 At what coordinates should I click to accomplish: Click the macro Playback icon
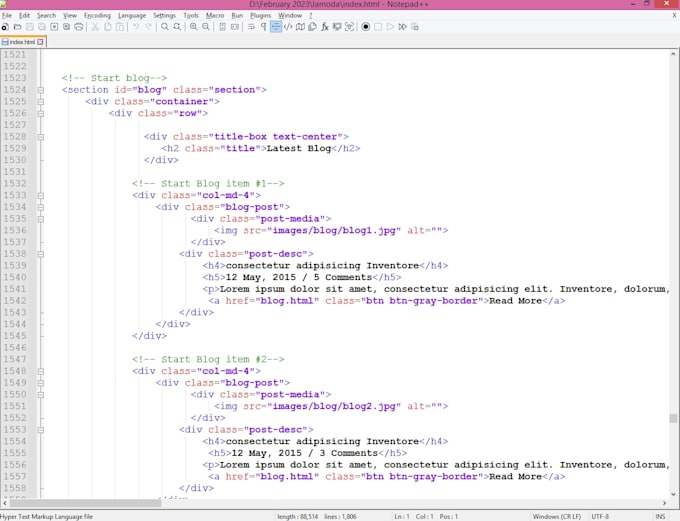pyautogui.click(x=390, y=27)
